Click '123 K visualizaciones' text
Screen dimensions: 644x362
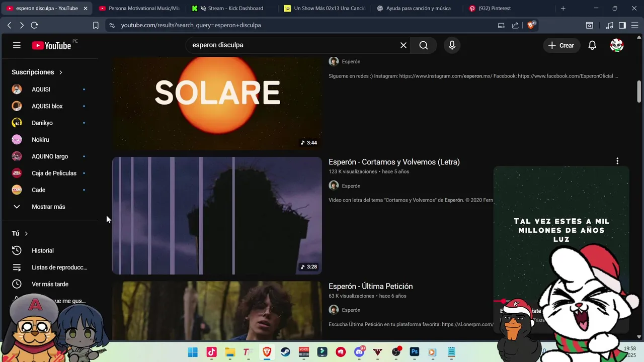[353, 172]
